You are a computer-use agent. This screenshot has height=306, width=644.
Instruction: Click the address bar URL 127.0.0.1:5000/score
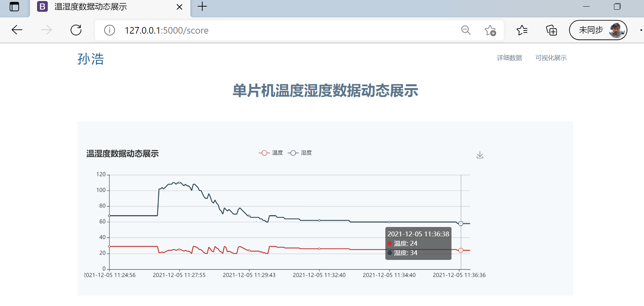pyautogui.click(x=167, y=30)
